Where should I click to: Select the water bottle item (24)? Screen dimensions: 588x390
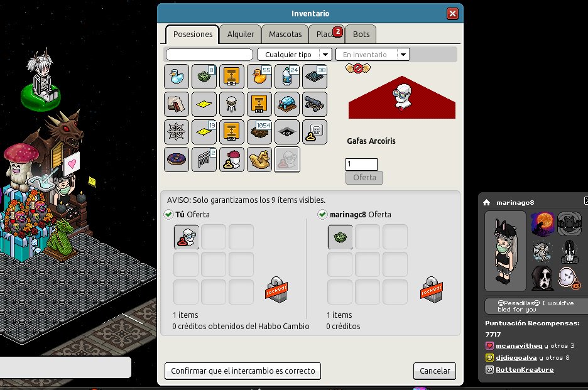coord(287,77)
